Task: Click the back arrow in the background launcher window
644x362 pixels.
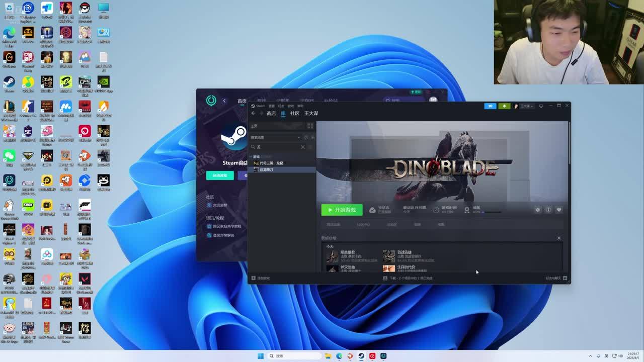Action: click(224, 101)
